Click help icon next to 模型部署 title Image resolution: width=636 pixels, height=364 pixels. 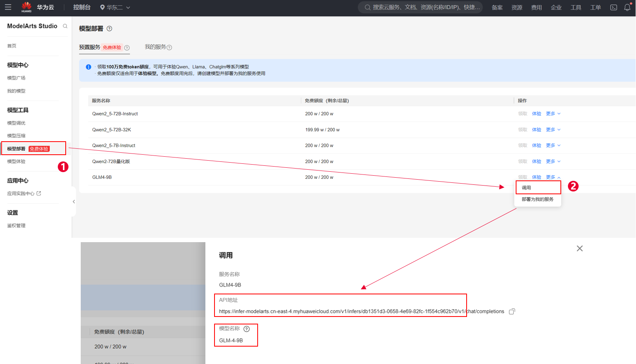click(x=110, y=28)
